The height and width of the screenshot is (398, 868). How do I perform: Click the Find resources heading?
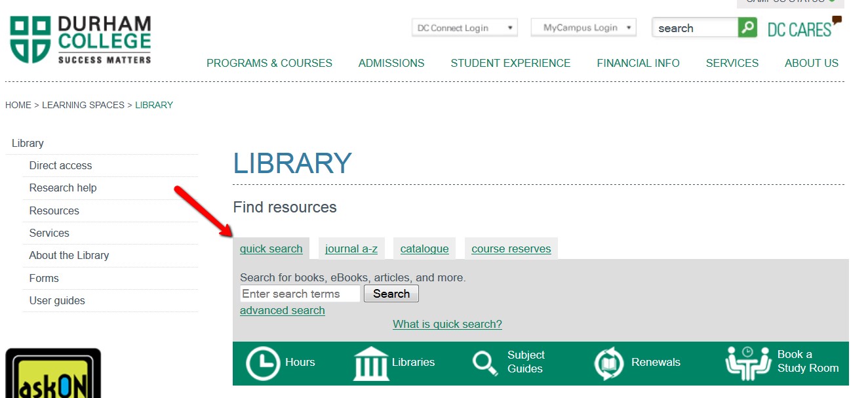[285, 207]
